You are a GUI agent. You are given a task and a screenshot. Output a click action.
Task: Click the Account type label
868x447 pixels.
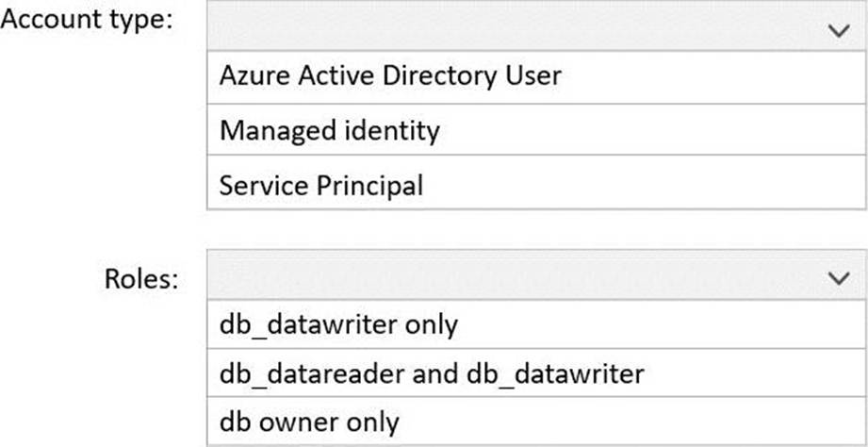coord(88,21)
